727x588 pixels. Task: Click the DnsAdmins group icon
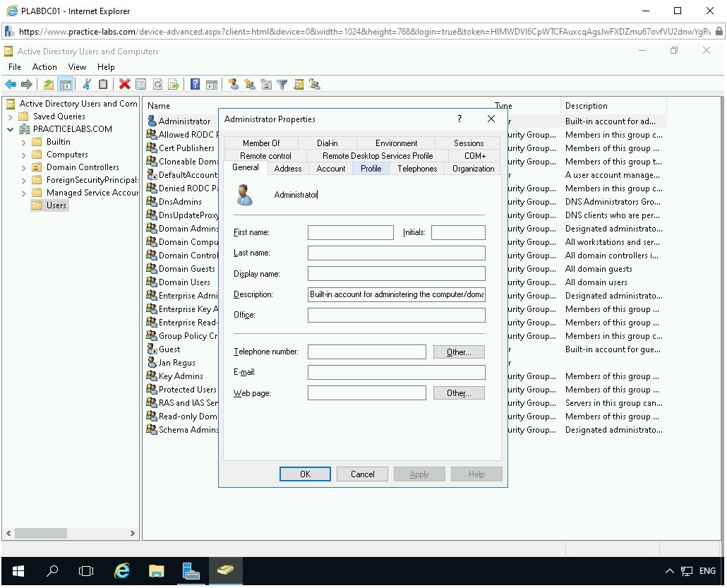point(152,201)
